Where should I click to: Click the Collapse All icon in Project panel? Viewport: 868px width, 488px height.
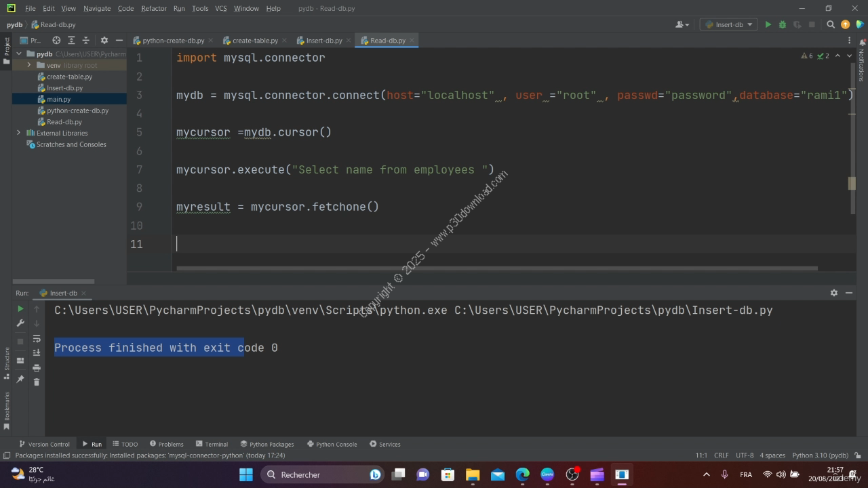coord(87,41)
